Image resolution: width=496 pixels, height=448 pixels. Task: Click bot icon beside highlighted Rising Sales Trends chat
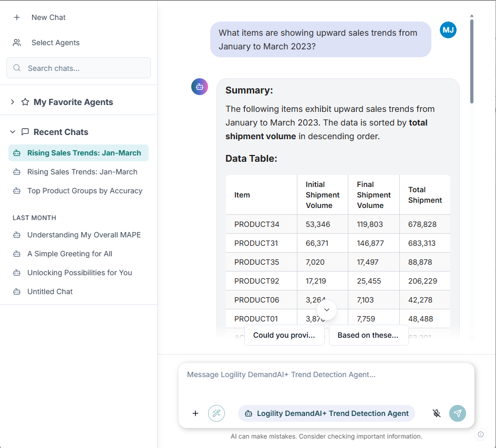(x=17, y=153)
